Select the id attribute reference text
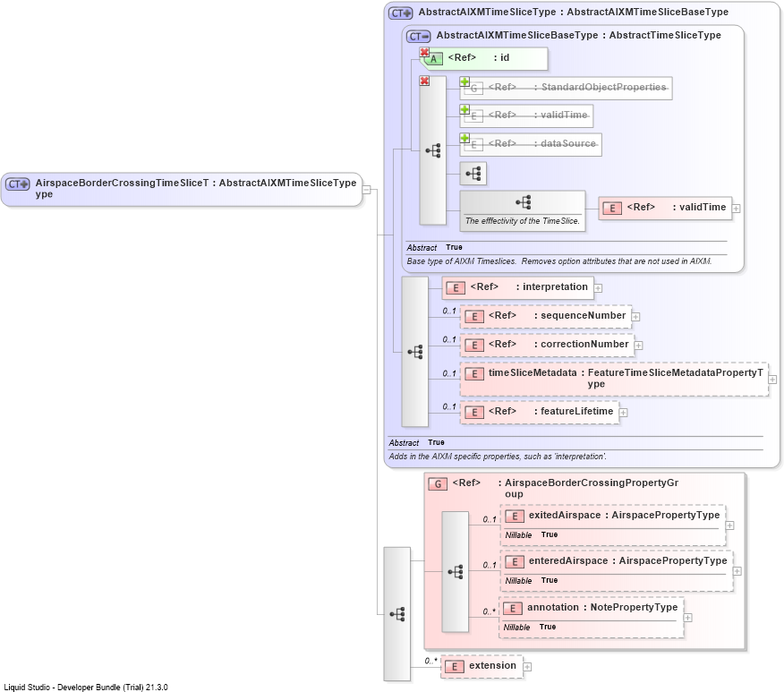The height and width of the screenshot is (692, 784). pos(479,57)
